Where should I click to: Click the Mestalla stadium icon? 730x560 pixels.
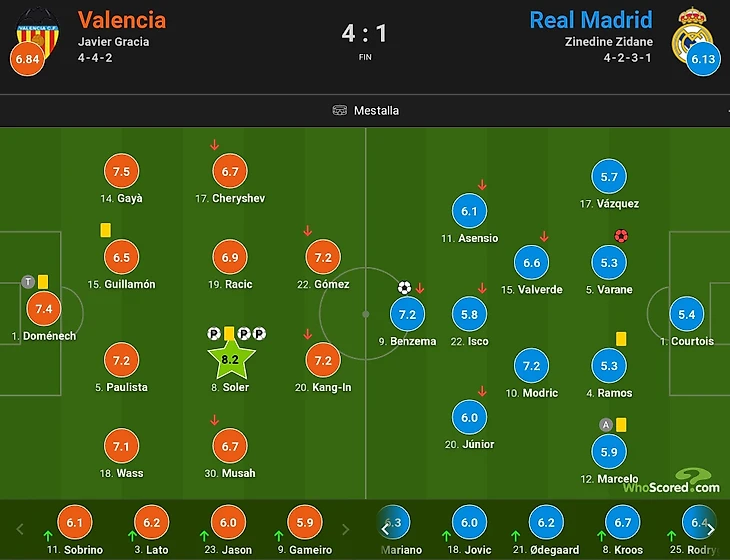(x=339, y=110)
